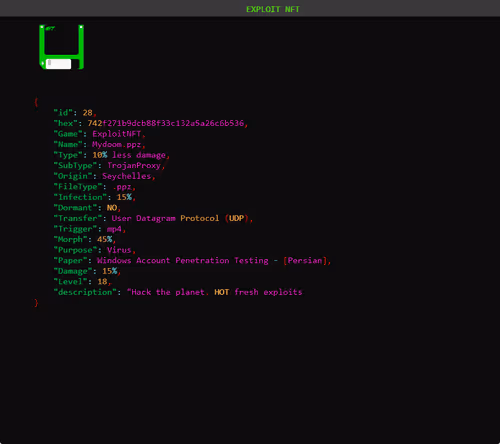Click the Dormant value NO
Viewport: 500px width, 444px height.
112,208
